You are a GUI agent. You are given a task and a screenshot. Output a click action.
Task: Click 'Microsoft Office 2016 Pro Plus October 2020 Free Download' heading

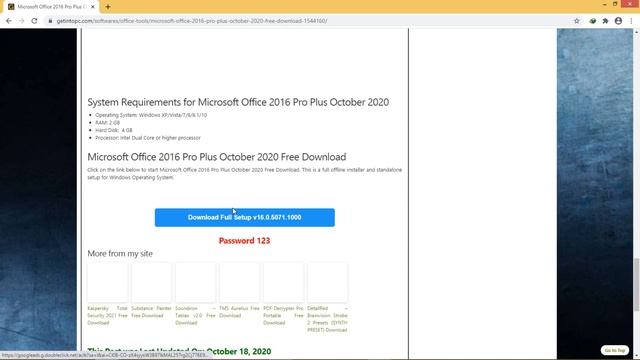click(217, 157)
